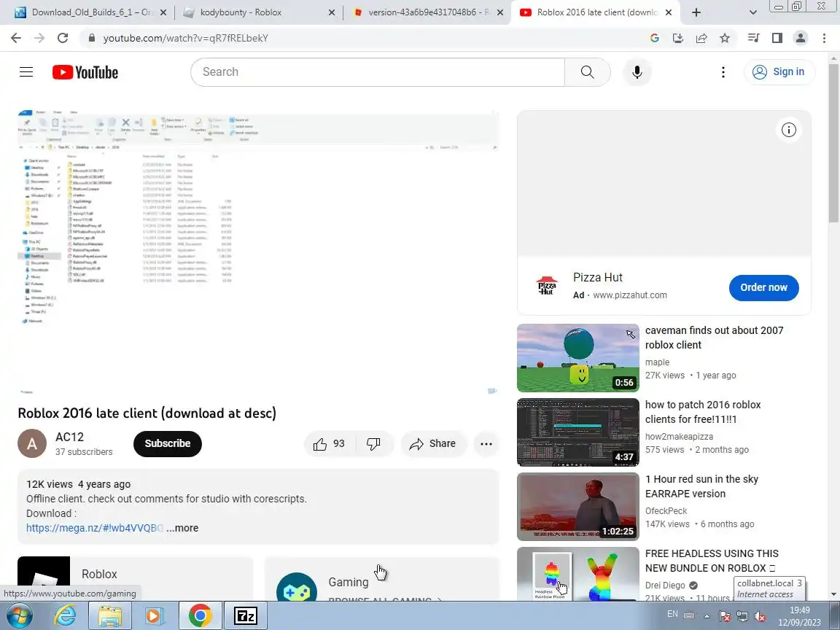Open the YouTube guide hamburger menu
Image resolution: width=840 pixels, height=630 pixels.
pos(26,71)
